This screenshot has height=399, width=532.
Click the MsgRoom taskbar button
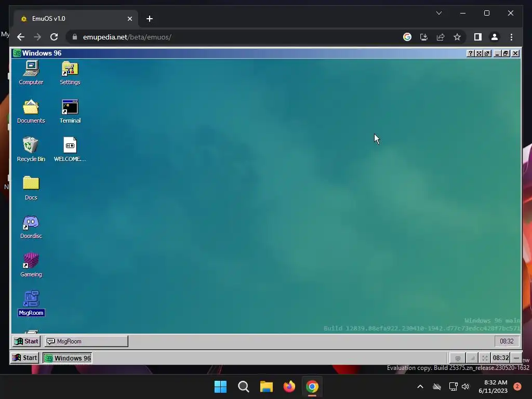pyautogui.click(x=86, y=341)
